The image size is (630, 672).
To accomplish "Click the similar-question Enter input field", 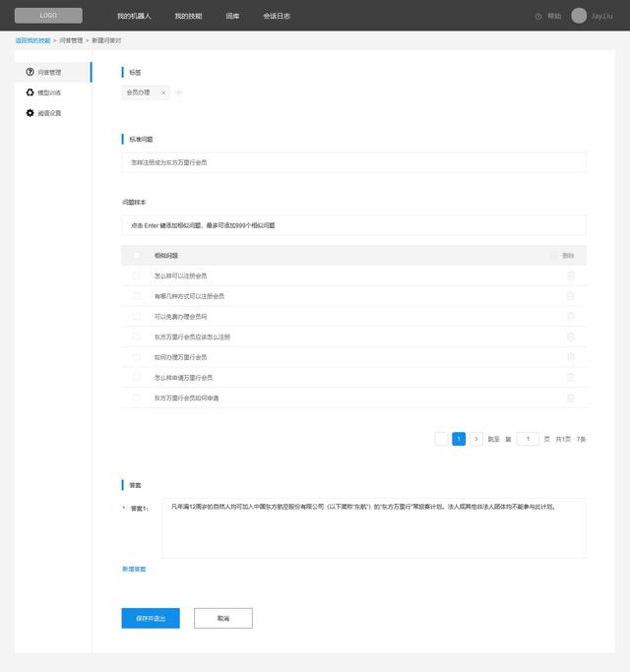I will pos(353,225).
